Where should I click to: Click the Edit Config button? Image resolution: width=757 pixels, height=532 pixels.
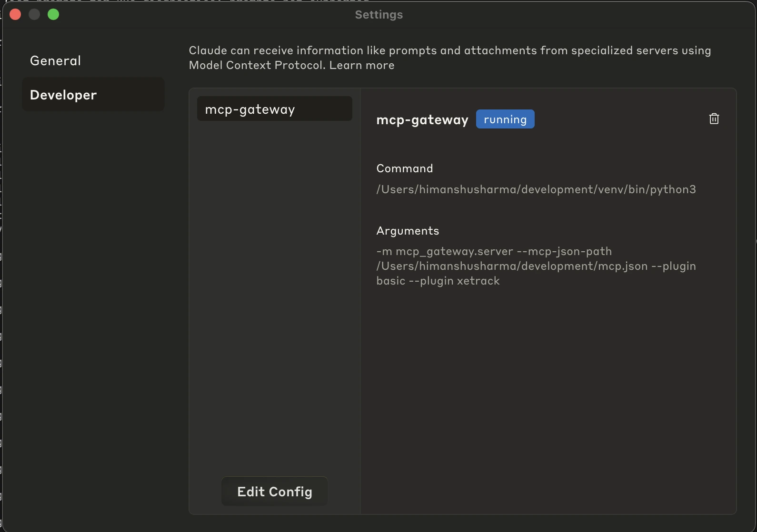point(275,492)
